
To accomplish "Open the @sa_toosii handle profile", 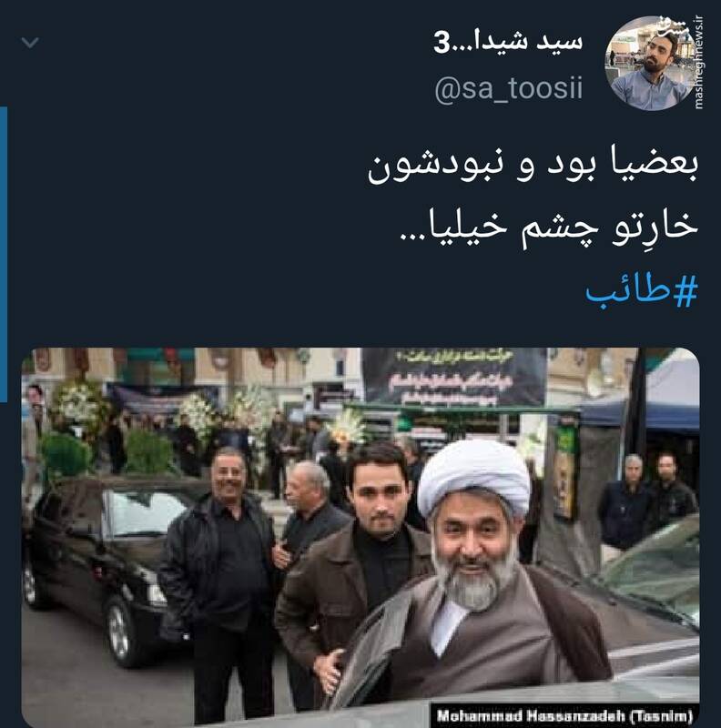I will click(508, 88).
